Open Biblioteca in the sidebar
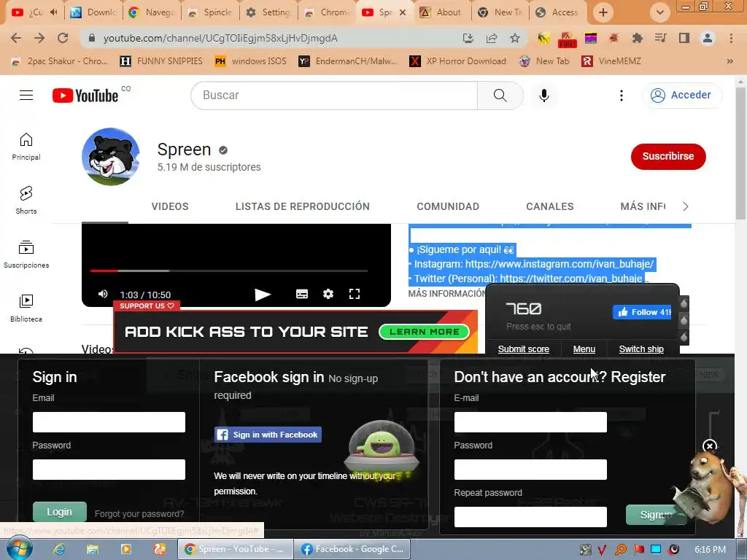The image size is (747, 560). [26, 308]
